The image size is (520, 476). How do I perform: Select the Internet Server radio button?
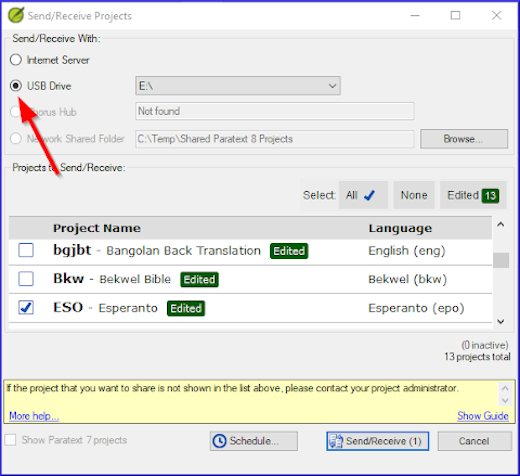(16, 60)
